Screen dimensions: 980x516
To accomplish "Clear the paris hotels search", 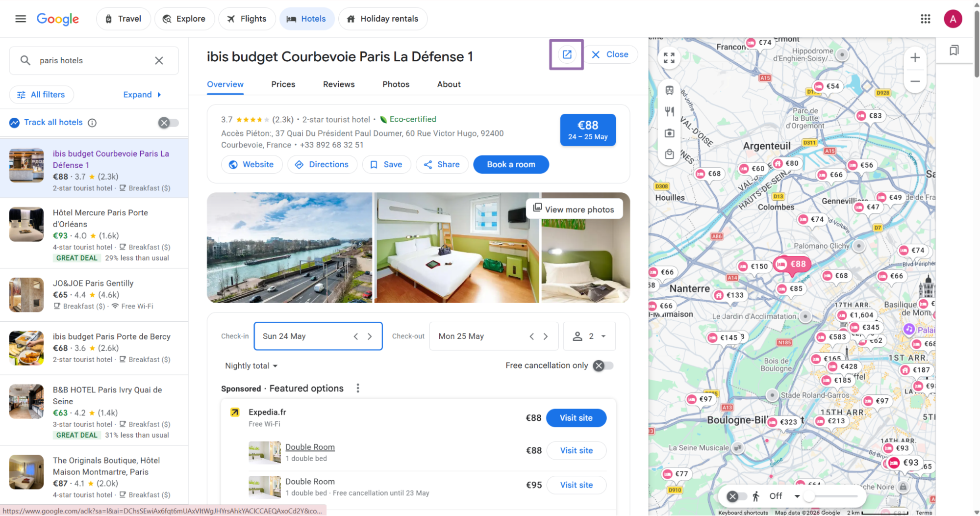I will pyautogui.click(x=159, y=60).
